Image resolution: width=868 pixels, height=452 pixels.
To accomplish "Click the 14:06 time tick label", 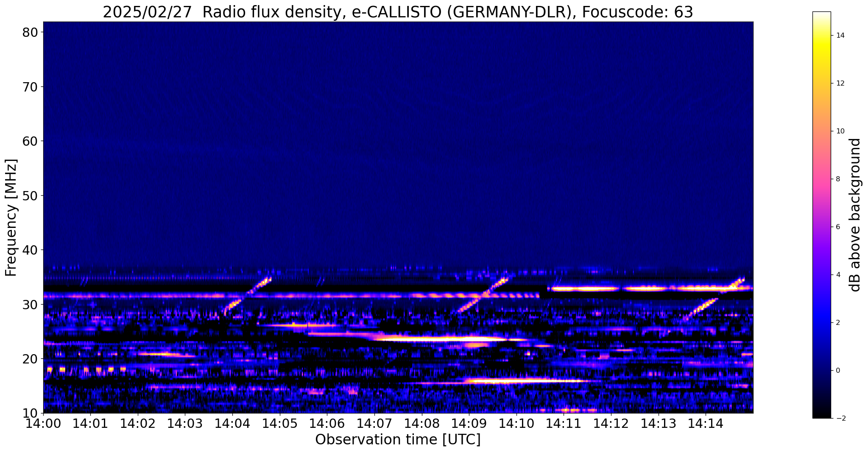I will coord(327,424).
